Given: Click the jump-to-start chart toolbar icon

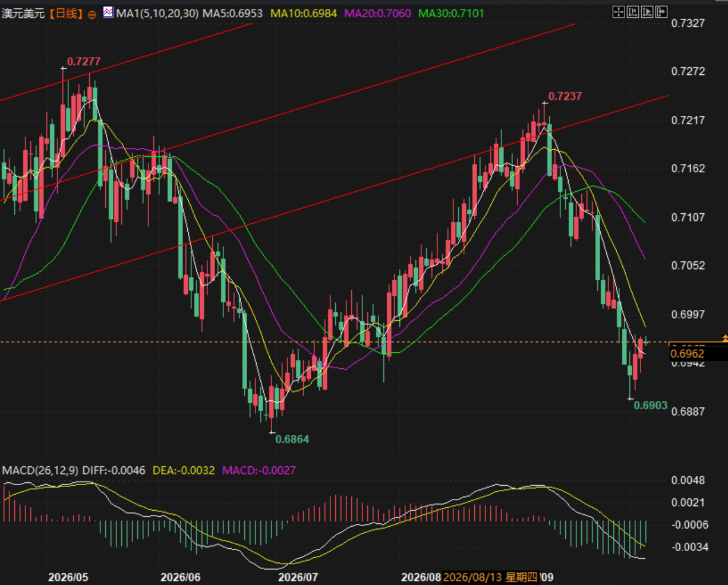Looking at the screenshot, I should (632, 11).
